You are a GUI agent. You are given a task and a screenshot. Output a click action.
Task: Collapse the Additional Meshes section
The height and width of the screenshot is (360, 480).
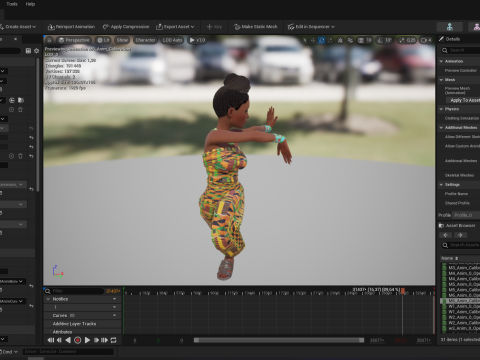point(441,128)
